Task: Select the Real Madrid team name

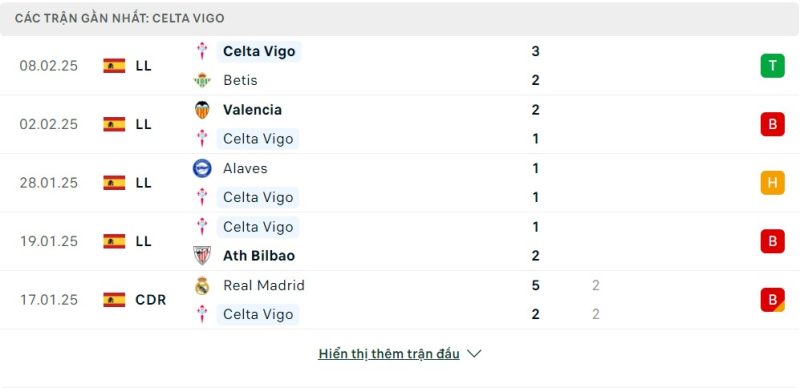Action: pyautogui.click(x=264, y=285)
